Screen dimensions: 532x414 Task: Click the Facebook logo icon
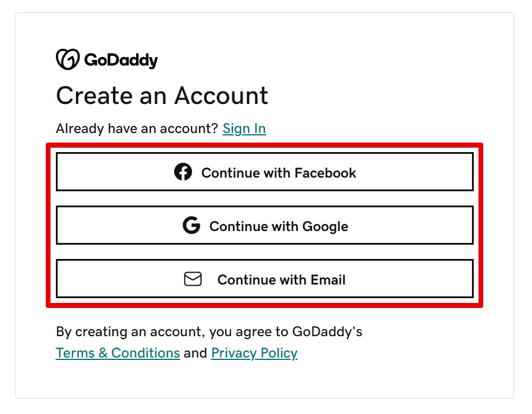pos(183,172)
